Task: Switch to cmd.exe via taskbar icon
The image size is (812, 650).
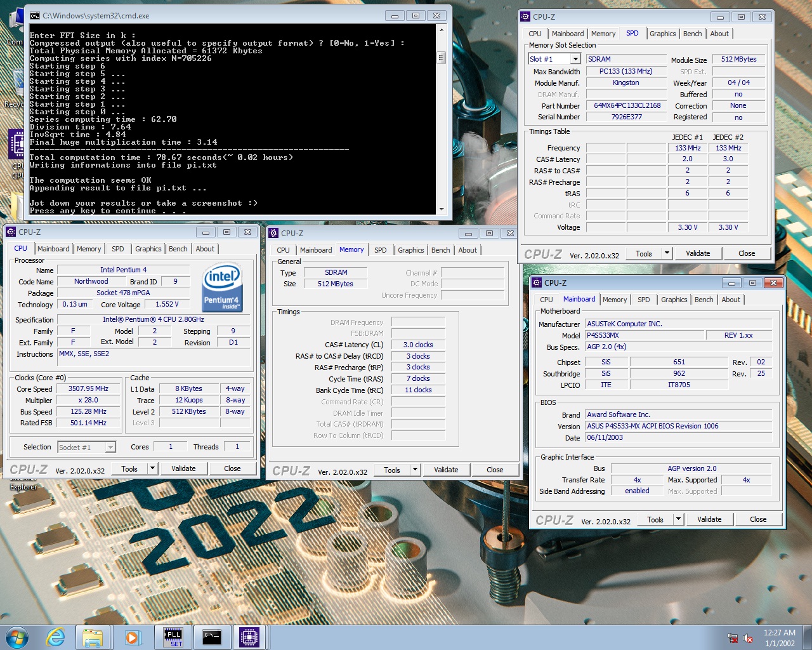Action: [x=211, y=637]
